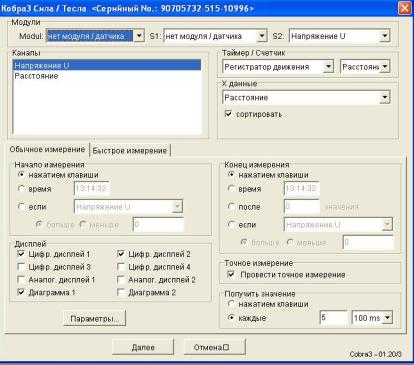Open the Расстояние timer unit dropdown

385,67
